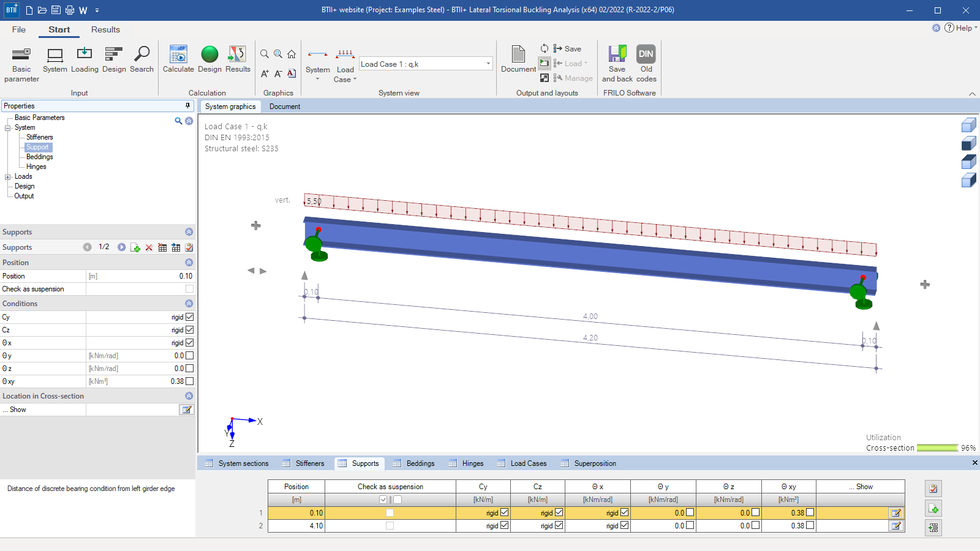Open Show editor in Location in Cross-section
This screenshot has height=551, width=980.
tap(187, 410)
